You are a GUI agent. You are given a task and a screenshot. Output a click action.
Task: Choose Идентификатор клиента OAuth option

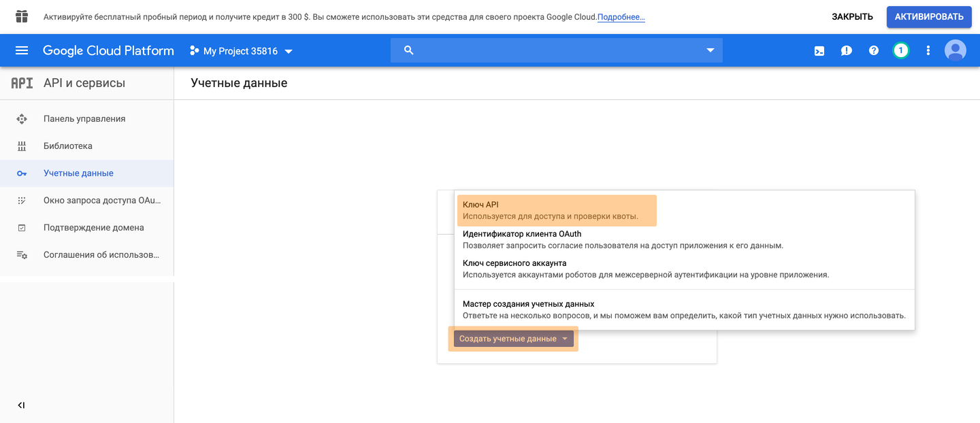522,235
